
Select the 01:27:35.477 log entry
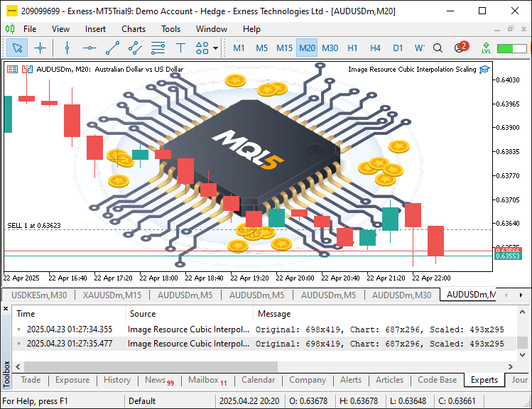[x=265, y=344]
